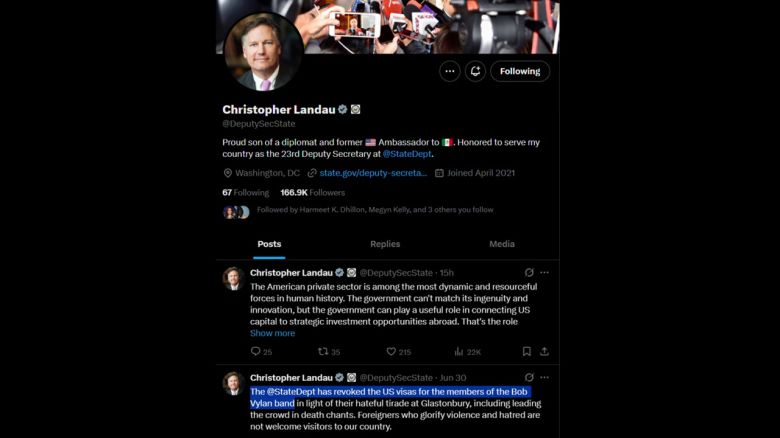Bookmark the first post

pos(527,352)
